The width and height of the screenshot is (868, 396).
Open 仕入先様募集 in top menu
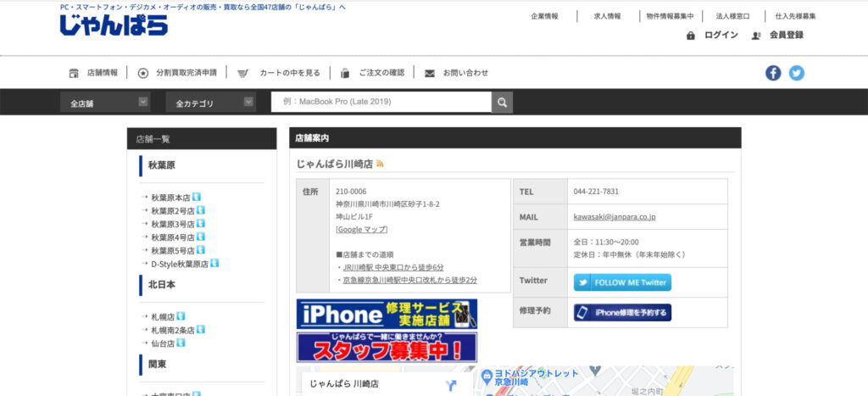[795, 17]
